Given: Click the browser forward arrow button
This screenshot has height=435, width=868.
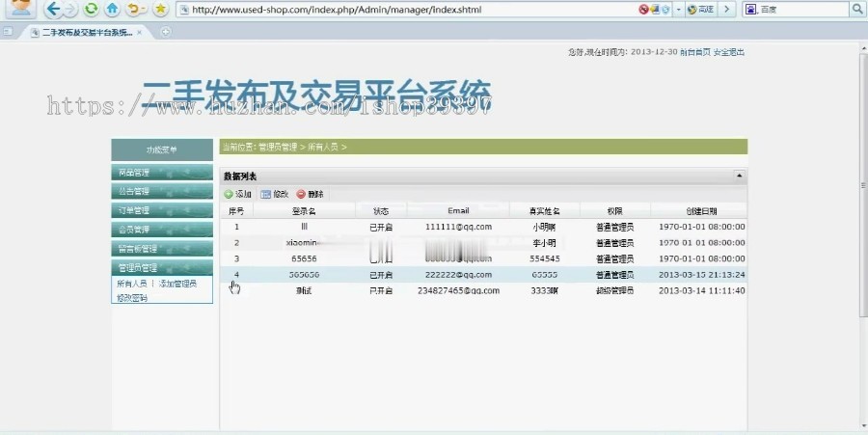Looking at the screenshot, I should click(x=70, y=9).
